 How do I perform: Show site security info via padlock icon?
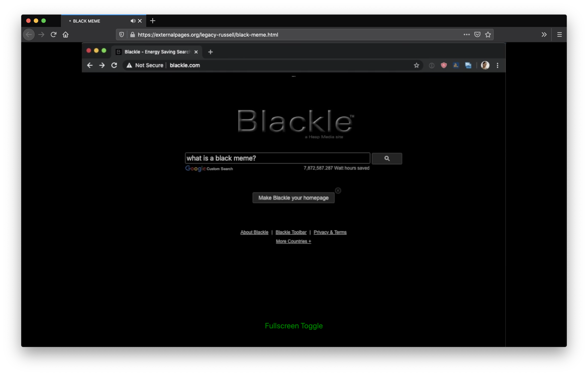click(132, 35)
